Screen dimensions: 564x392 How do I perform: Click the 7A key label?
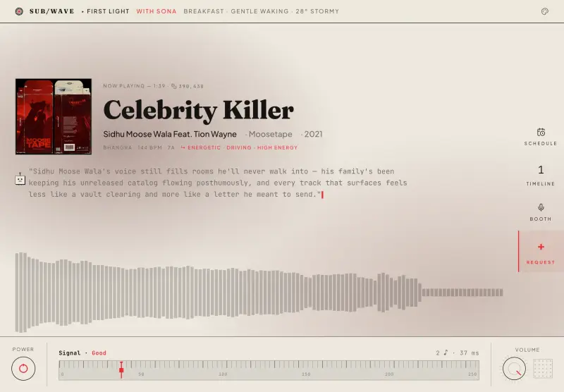pos(171,148)
